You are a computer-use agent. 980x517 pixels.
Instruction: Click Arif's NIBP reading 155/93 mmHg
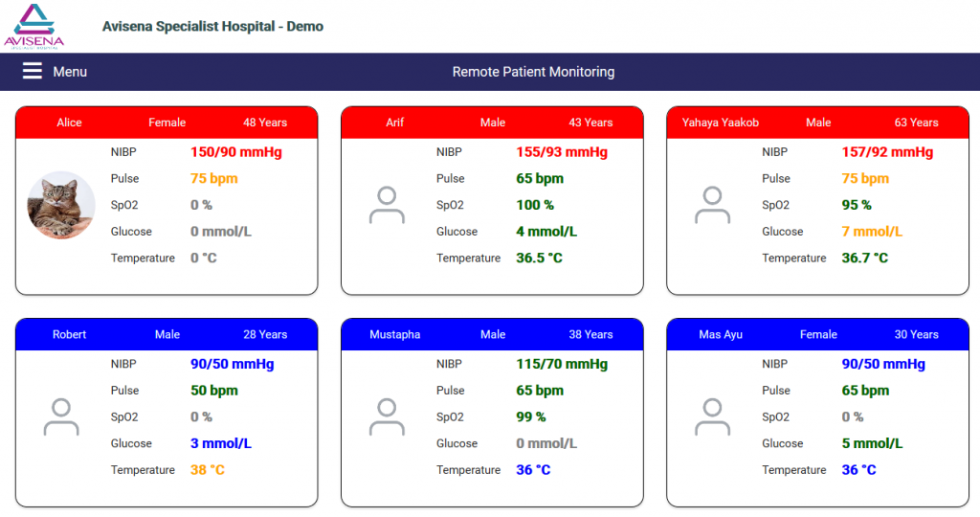562,152
